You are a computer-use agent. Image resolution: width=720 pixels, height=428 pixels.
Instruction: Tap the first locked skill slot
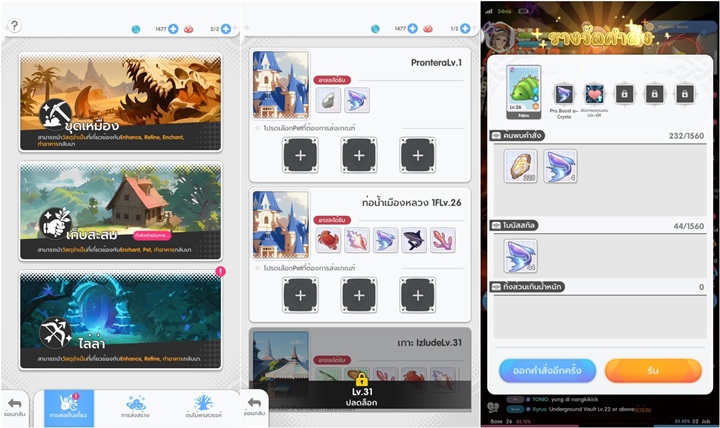tap(624, 94)
